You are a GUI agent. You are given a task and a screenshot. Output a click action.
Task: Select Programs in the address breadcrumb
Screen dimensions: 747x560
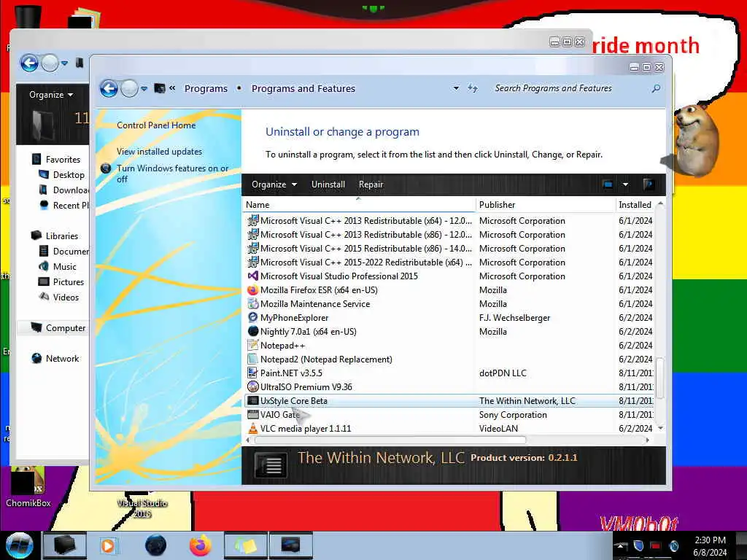[x=206, y=88]
